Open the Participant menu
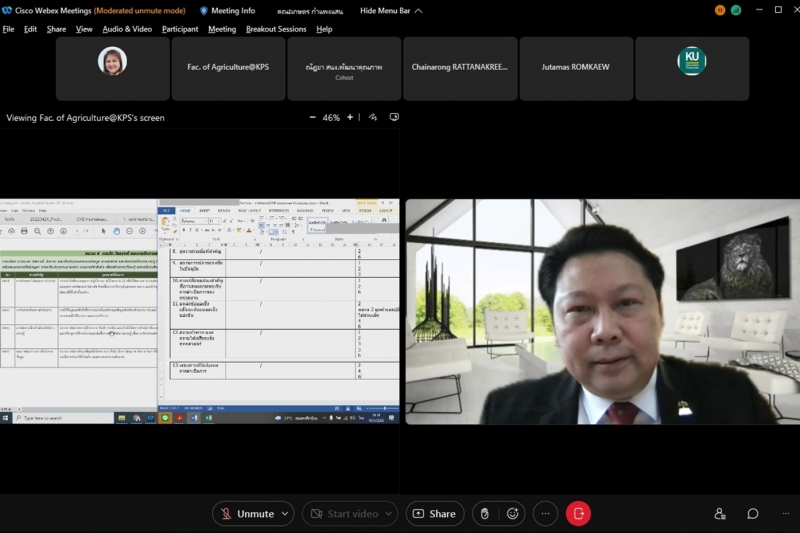 point(180,29)
